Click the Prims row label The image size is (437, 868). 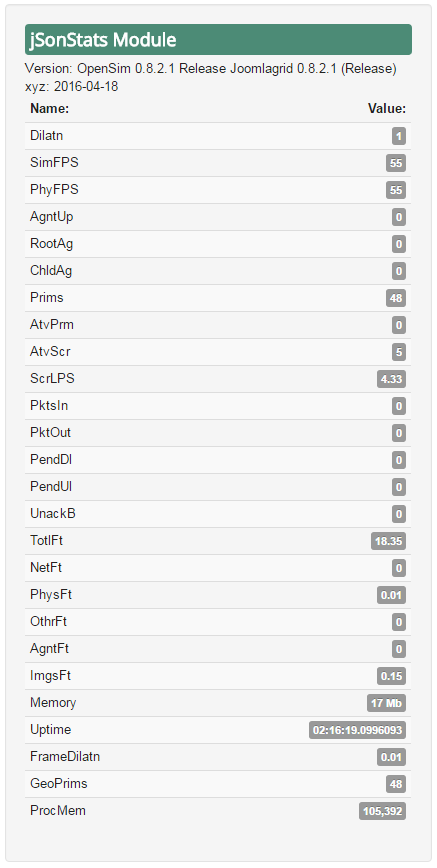pos(47,298)
